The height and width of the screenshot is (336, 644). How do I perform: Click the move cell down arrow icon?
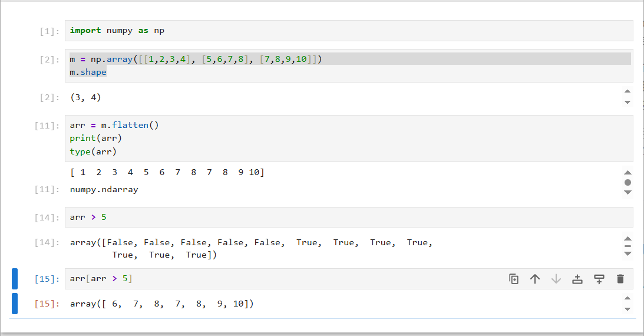556,279
